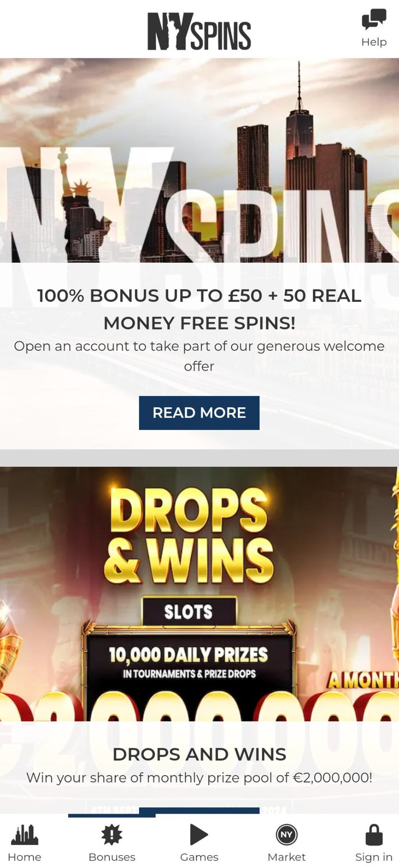Open the Market NY coin icon
This screenshot has height=868, width=399.
coord(286,835)
